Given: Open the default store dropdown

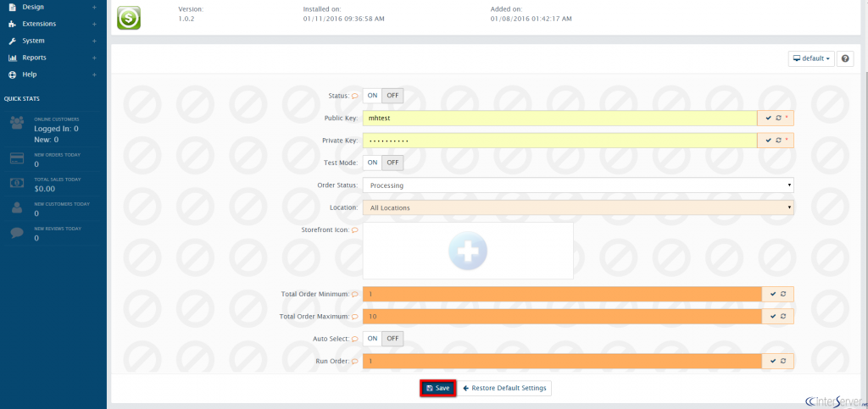Looking at the screenshot, I should click(811, 58).
